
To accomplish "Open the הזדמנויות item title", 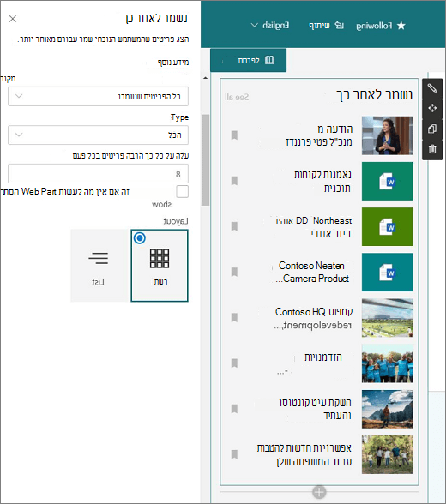I will pyautogui.click(x=323, y=357).
